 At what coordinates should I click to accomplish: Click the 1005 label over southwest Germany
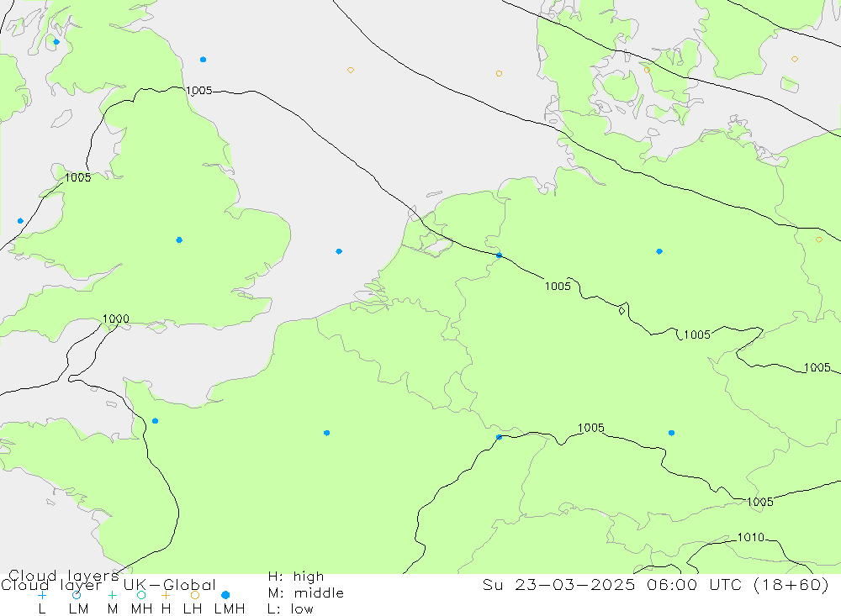point(591,427)
